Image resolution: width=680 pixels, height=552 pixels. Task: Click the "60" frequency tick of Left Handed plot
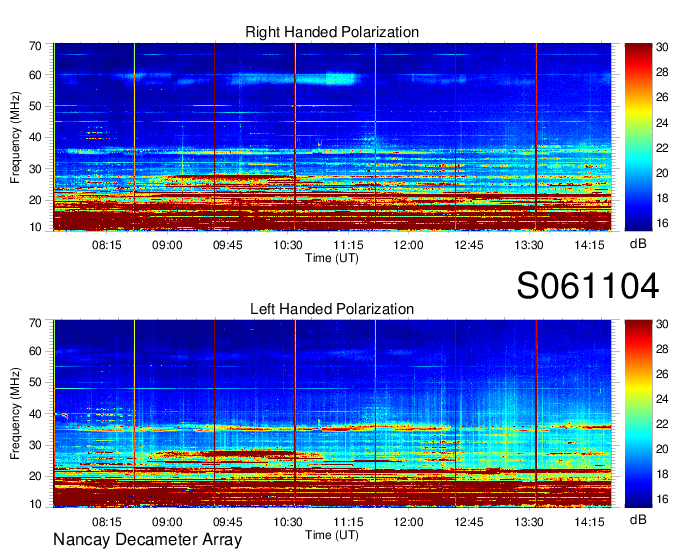point(35,351)
